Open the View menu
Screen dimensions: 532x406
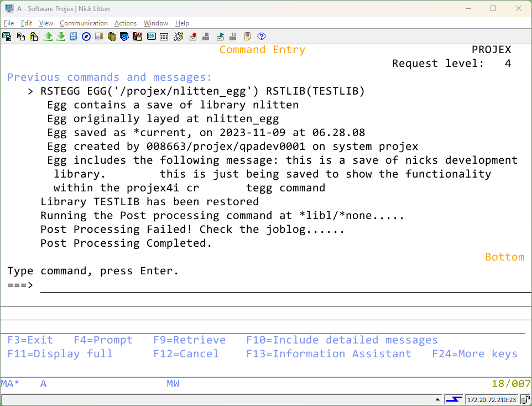[x=46, y=23]
